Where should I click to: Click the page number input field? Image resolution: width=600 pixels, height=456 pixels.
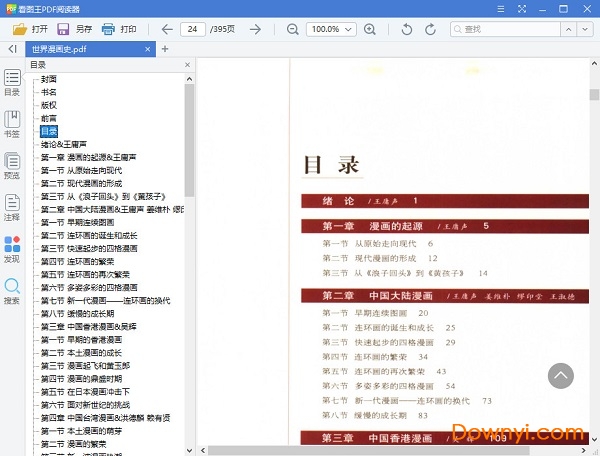(x=192, y=29)
